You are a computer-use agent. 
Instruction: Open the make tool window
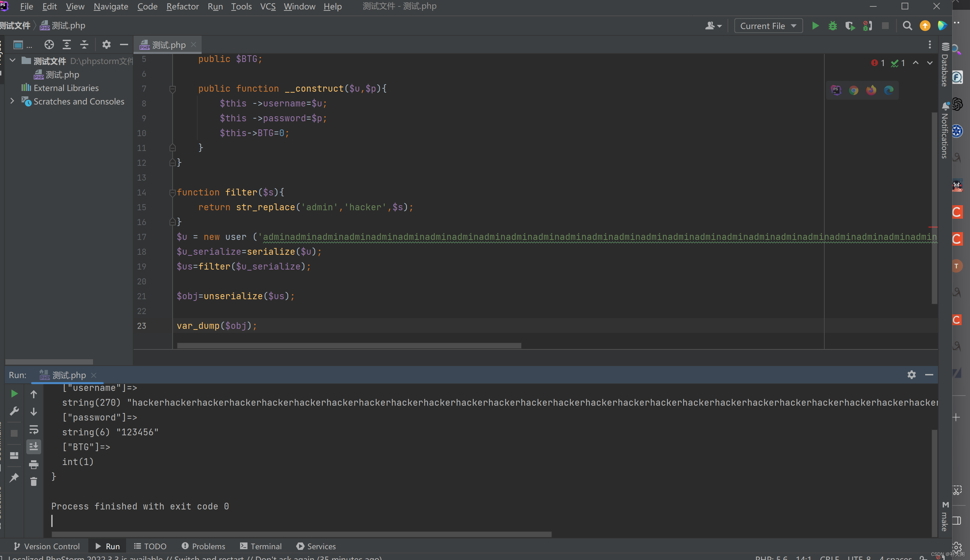coord(945,517)
